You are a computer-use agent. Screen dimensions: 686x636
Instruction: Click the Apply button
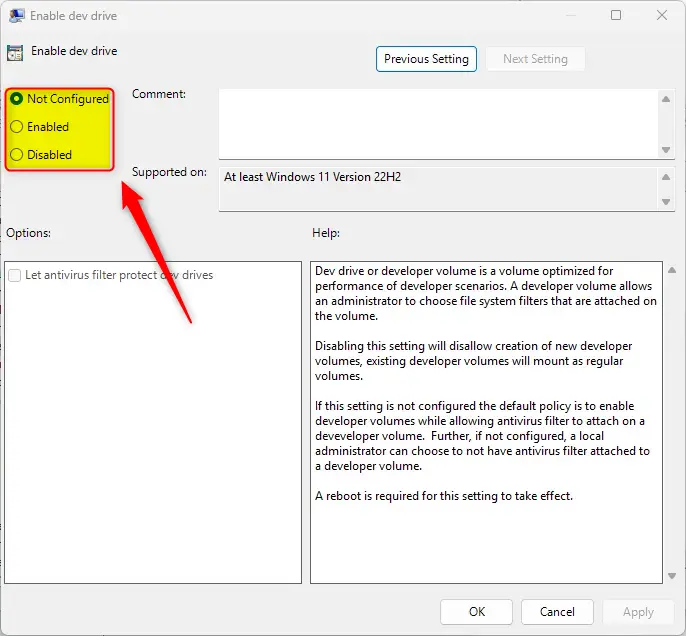click(638, 612)
